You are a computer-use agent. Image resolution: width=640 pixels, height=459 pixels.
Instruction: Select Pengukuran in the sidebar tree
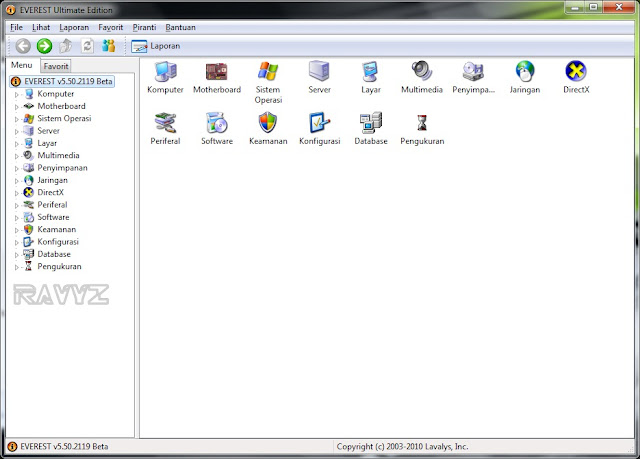click(x=59, y=266)
